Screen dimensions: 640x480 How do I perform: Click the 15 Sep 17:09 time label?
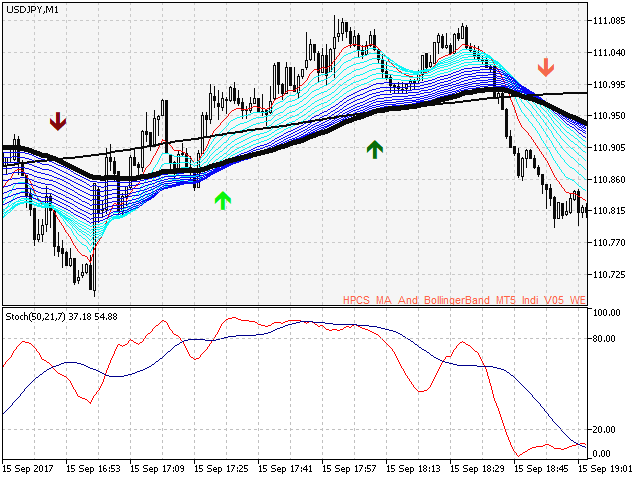(x=157, y=469)
